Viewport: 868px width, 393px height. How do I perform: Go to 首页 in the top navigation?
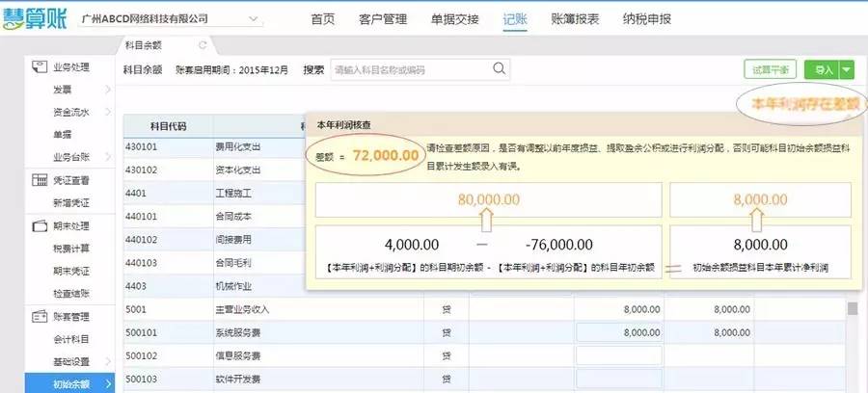click(x=323, y=19)
